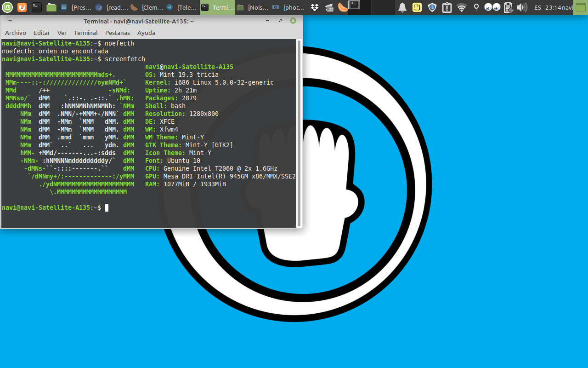Switch to the [Tele... Telegram window

tap(182, 7)
